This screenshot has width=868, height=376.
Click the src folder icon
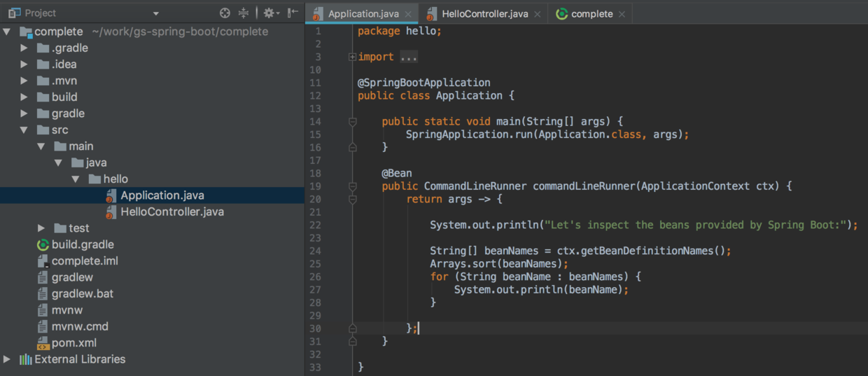43,130
